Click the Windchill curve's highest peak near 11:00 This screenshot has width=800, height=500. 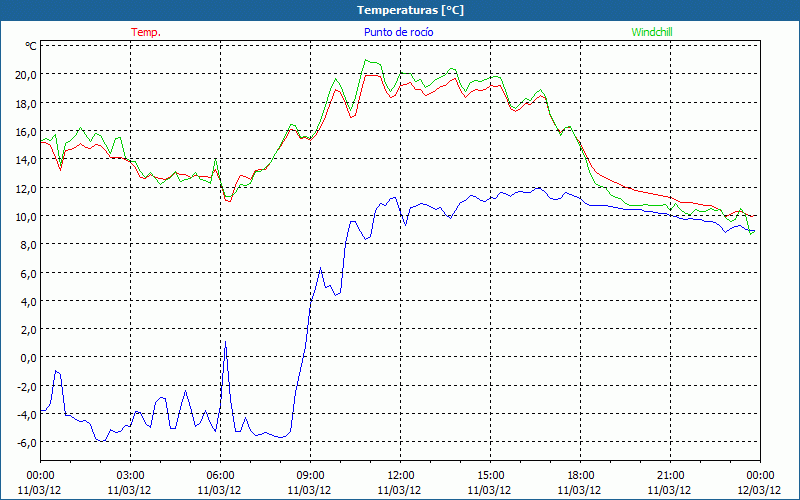[366, 60]
